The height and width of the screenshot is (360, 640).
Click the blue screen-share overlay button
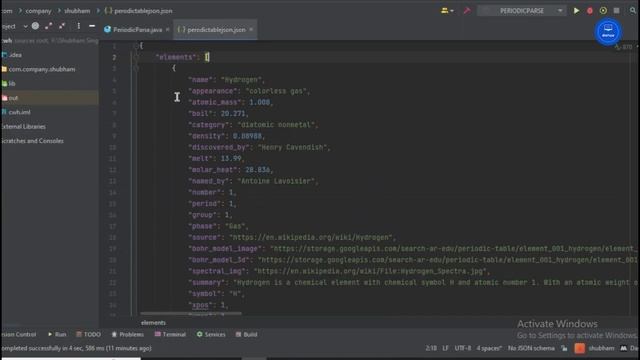[x=608, y=32]
